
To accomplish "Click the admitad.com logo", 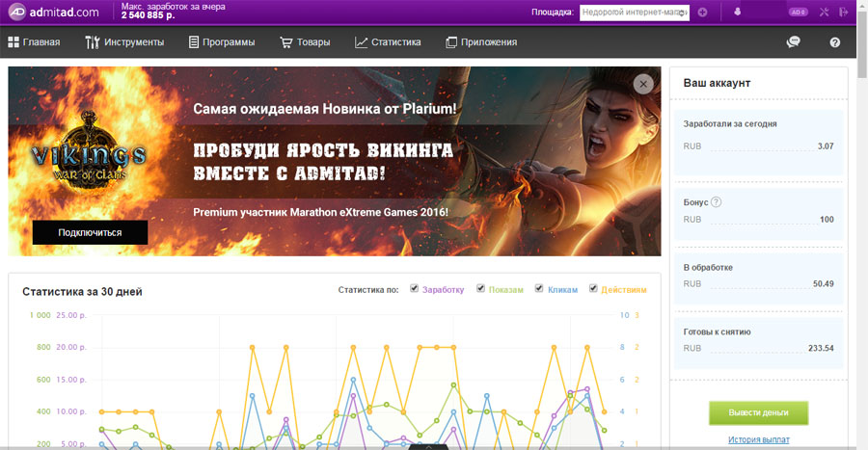I will (54, 12).
